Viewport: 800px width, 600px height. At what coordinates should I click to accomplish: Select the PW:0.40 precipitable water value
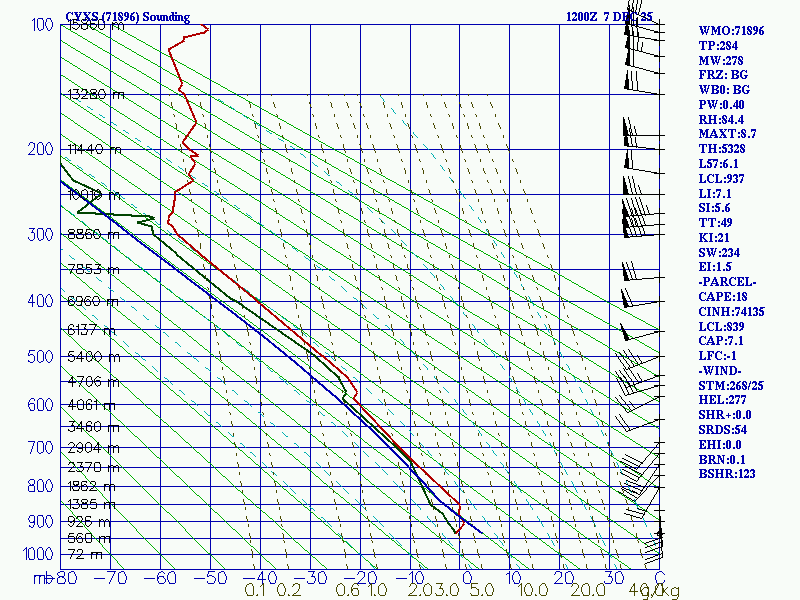tap(721, 105)
